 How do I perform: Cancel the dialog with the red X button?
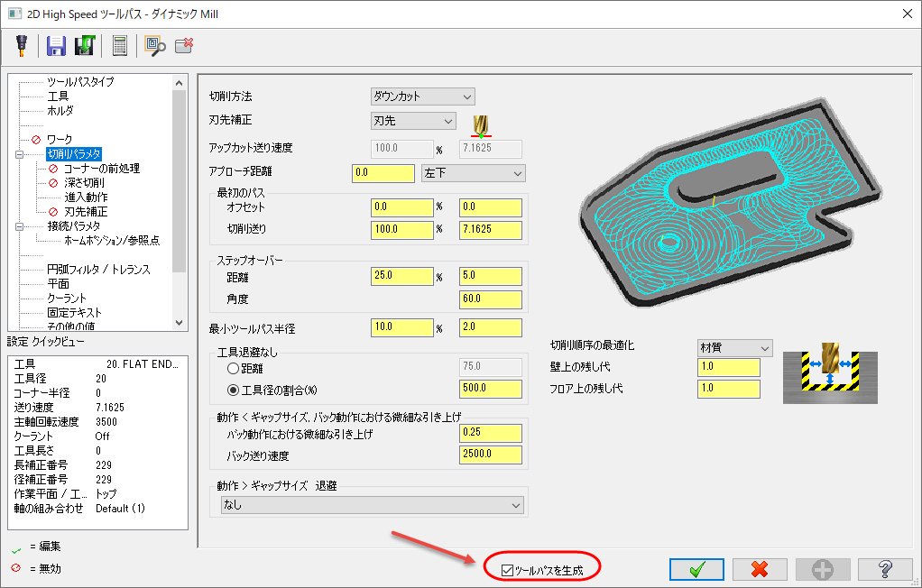click(760, 569)
